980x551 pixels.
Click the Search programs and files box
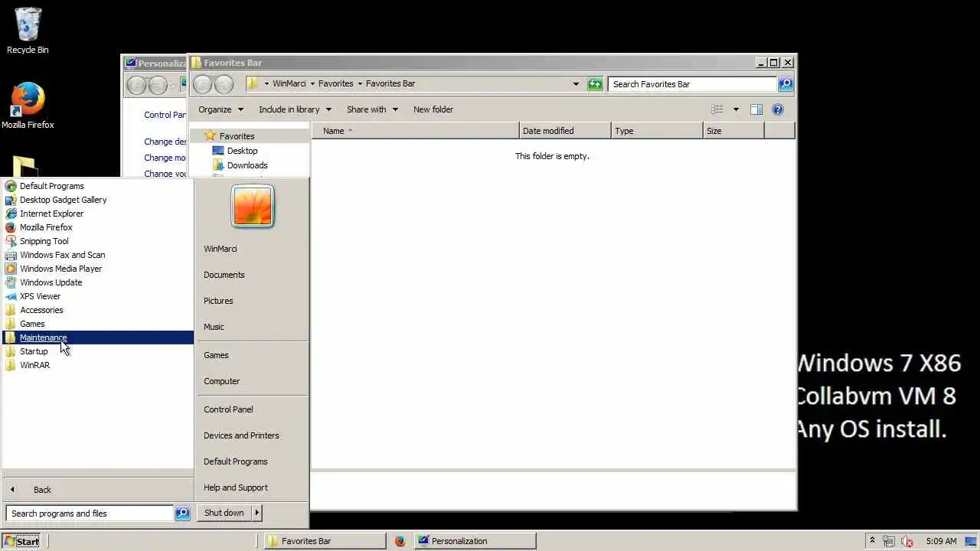tap(90, 514)
